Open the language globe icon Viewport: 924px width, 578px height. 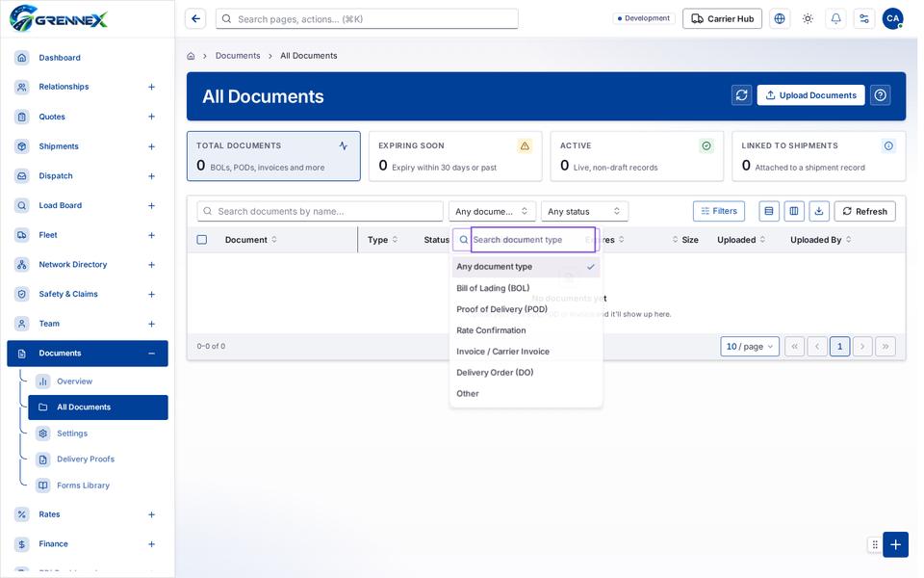coord(780,19)
